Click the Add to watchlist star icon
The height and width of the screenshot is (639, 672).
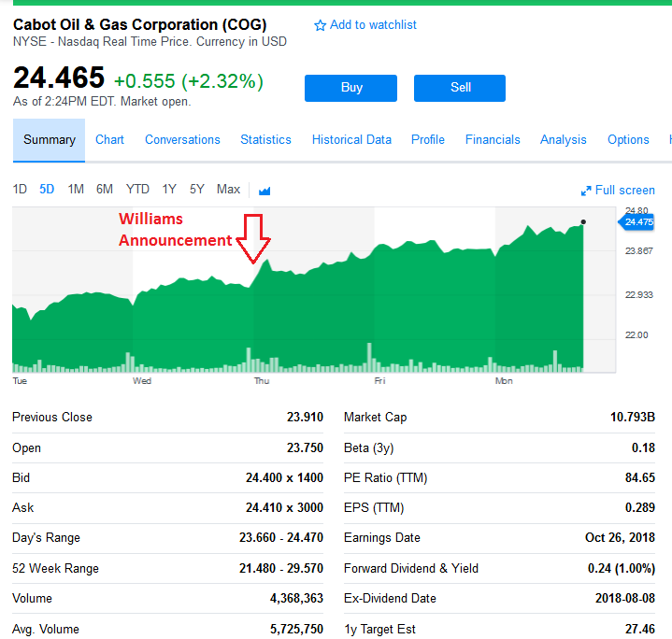click(320, 25)
